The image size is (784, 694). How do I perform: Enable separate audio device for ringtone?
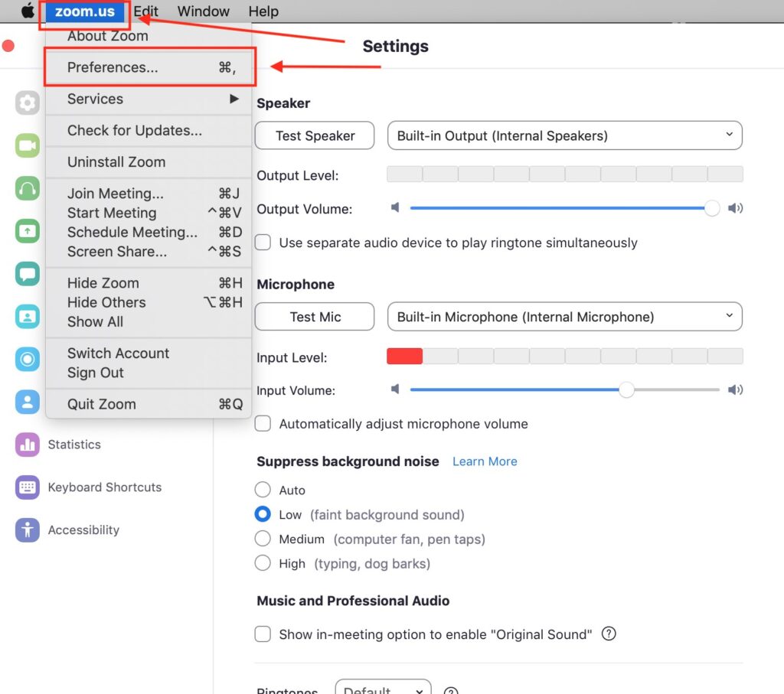click(x=263, y=243)
